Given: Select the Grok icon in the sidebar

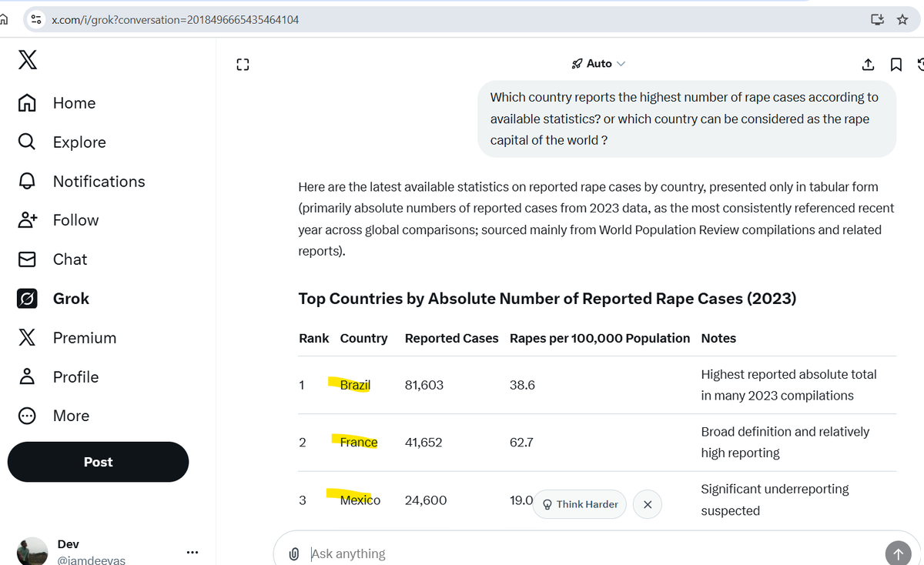Looking at the screenshot, I should [x=27, y=299].
